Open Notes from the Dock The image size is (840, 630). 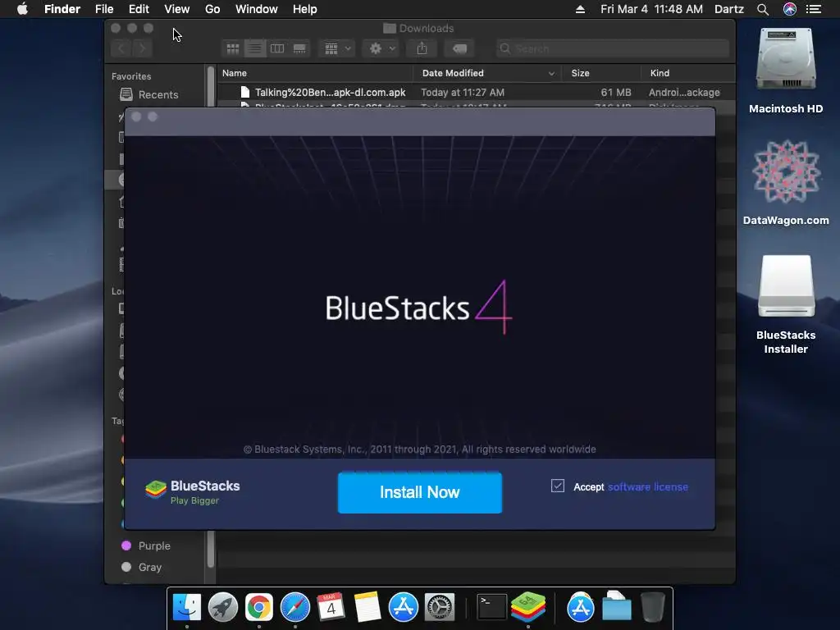pos(367,608)
